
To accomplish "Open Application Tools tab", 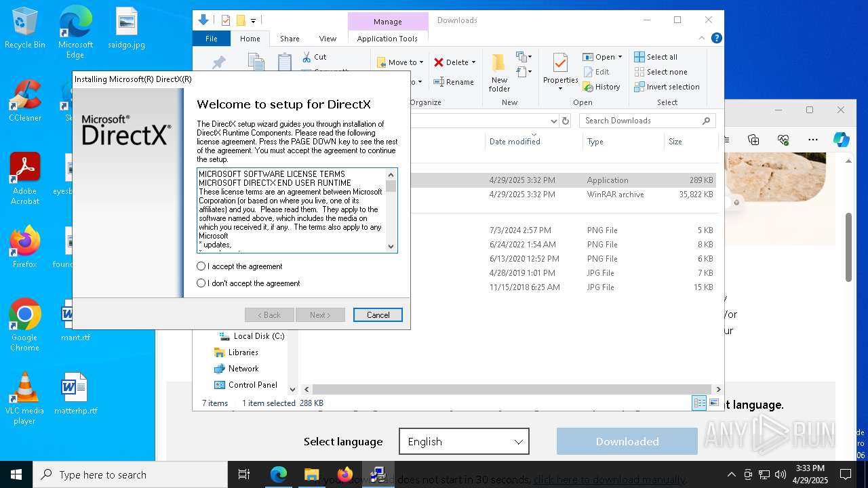I will click(387, 39).
